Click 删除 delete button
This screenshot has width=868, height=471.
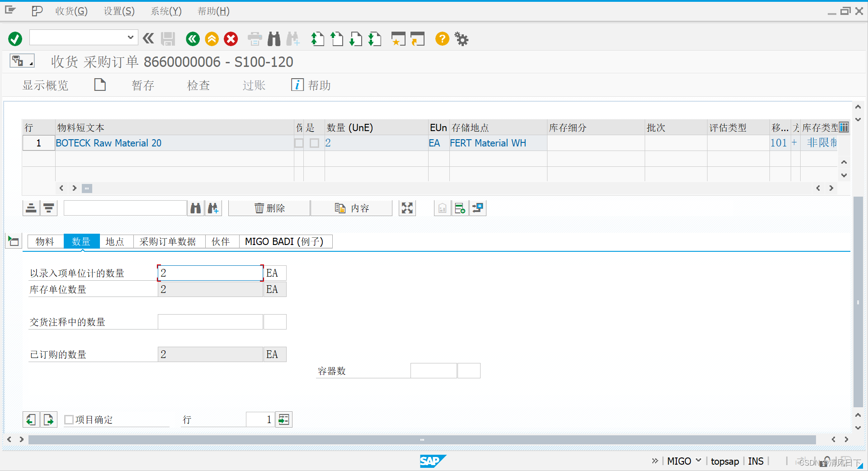coord(269,208)
